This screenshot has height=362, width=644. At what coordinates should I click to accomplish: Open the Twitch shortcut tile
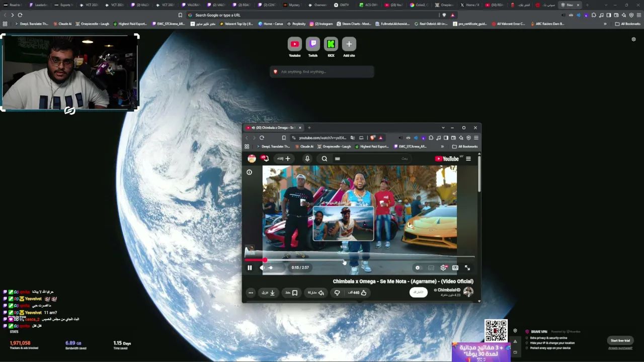click(313, 47)
